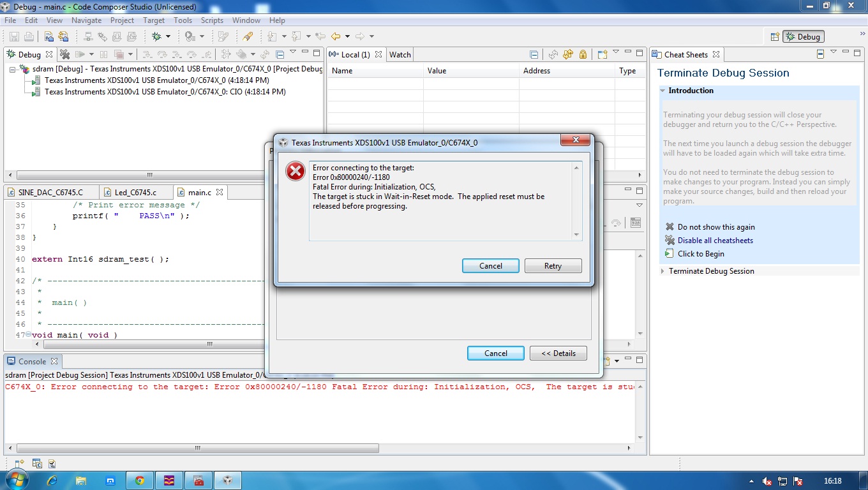Open Google Chrome from the taskbar
The width and height of the screenshot is (868, 490).
tap(139, 480)
